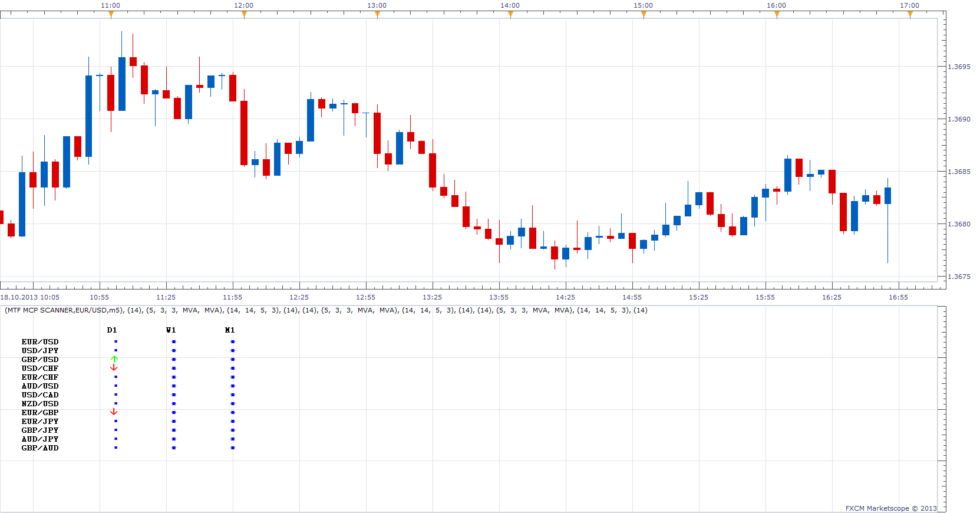The height and width of the screenshot is (513, 980).
Task: Click the 13:55 time axis label
Action: pos(499,297)
